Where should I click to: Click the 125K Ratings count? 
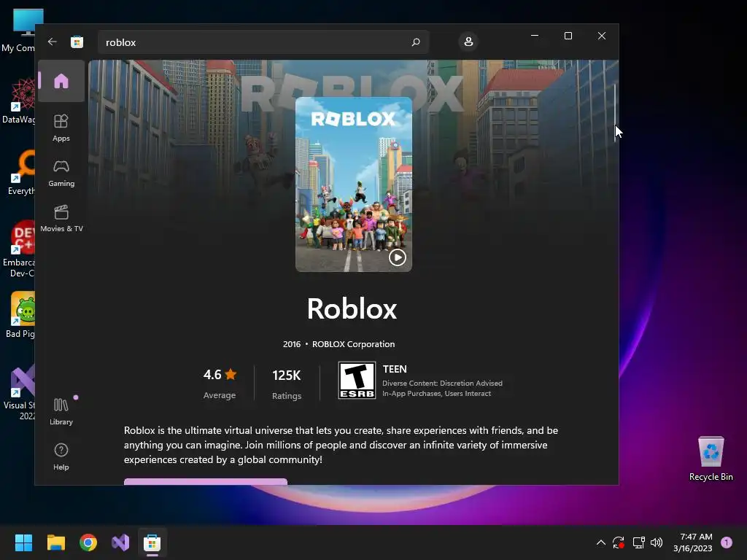tap(287, 384)
